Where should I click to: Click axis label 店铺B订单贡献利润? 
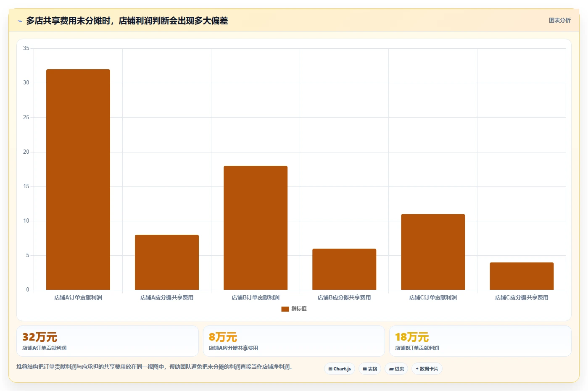coord(256,297)
